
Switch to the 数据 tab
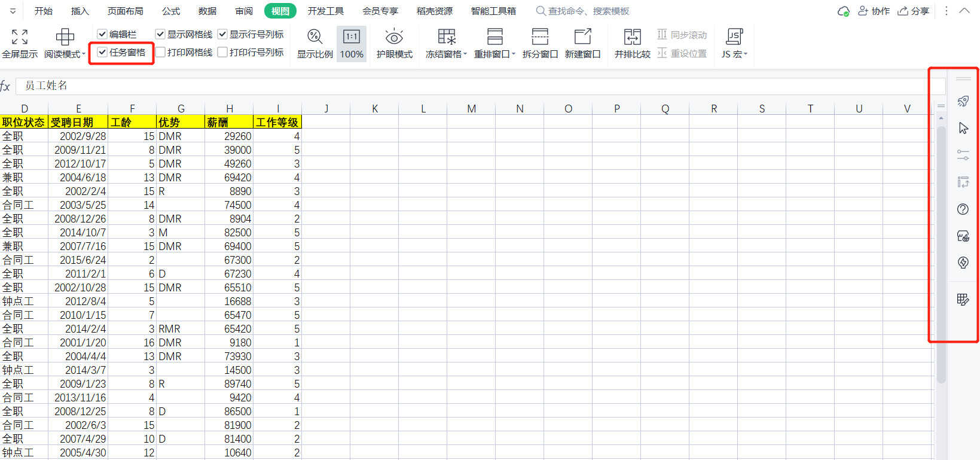tap(207, 11)
